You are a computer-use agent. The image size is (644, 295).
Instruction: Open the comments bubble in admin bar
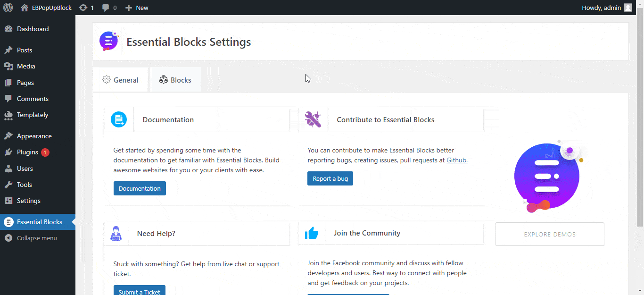pyautogui.click(x=106, y=8)
